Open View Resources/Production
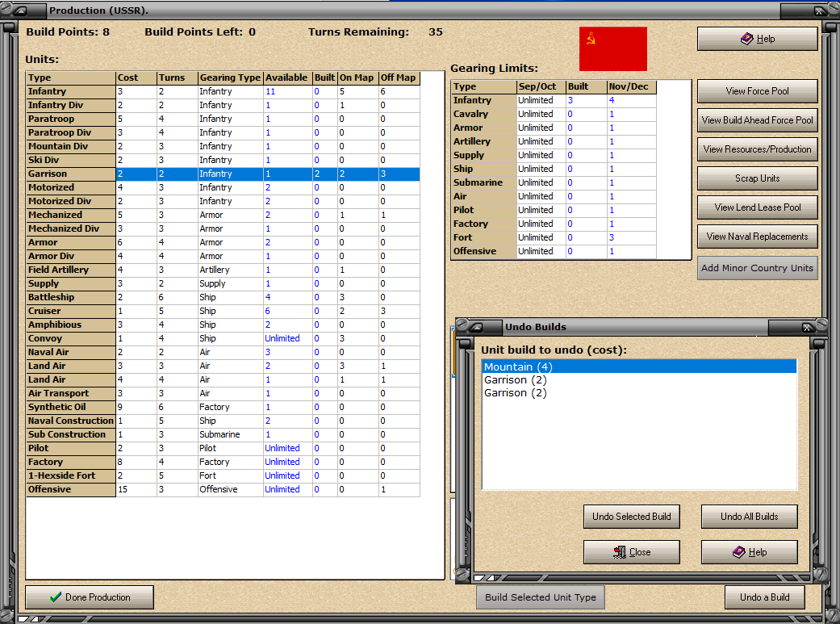This screenshot has width=840, height=624. coord(757,149)
